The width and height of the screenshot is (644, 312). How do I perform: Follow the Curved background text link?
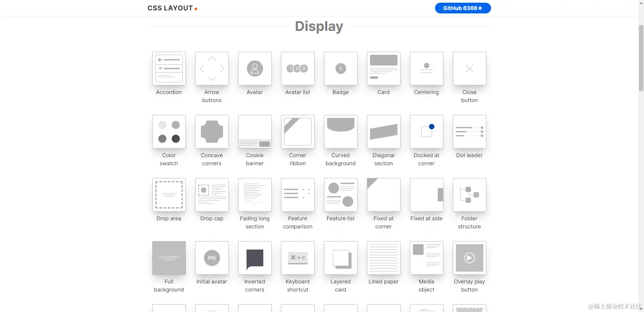pos(341,159)
